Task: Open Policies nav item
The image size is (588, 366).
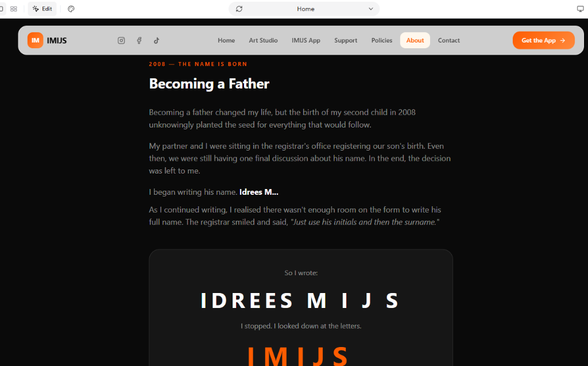Action: pos(382,41)
